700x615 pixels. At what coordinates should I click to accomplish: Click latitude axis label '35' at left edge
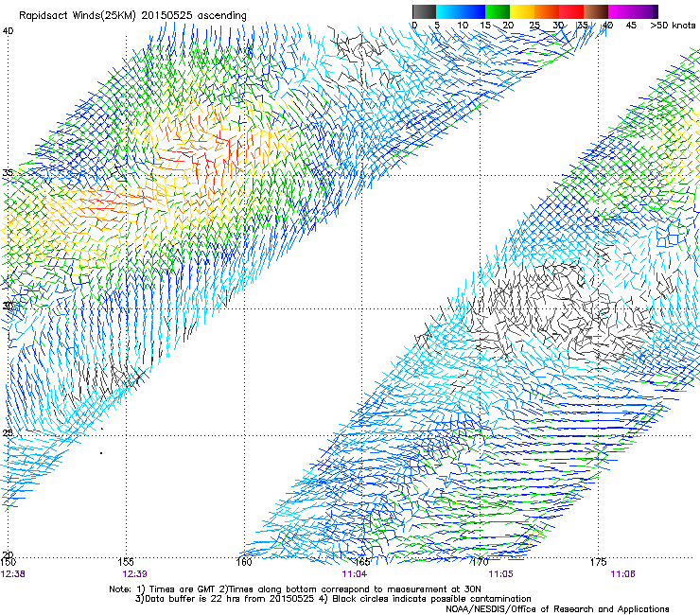point(8,173)
